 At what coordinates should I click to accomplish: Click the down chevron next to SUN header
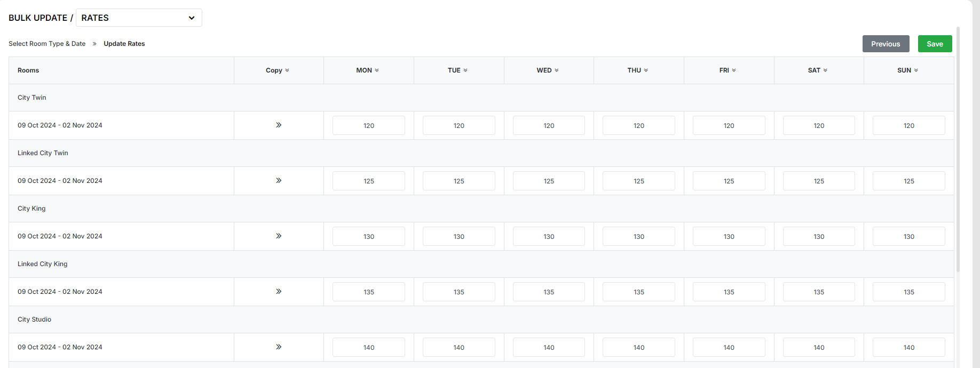point(916,70)
